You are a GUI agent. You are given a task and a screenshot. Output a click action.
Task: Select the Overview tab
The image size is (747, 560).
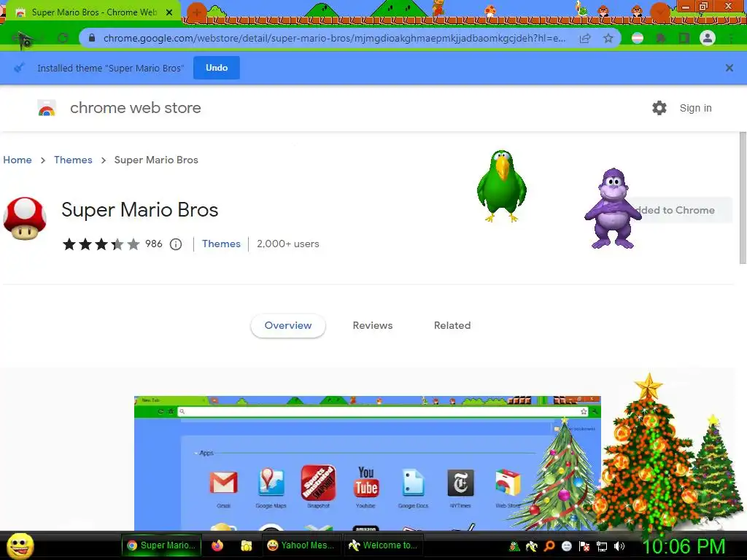[x=287, y=325]
